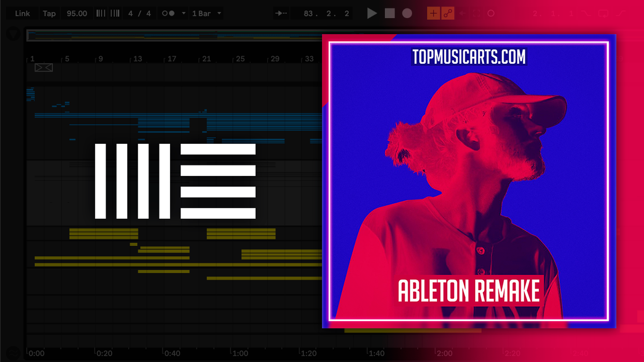Image resolution: width=644 pixels, height=362 pixels.
Task: Click the 4/4 time signature field
Action: tap(140, 13)
